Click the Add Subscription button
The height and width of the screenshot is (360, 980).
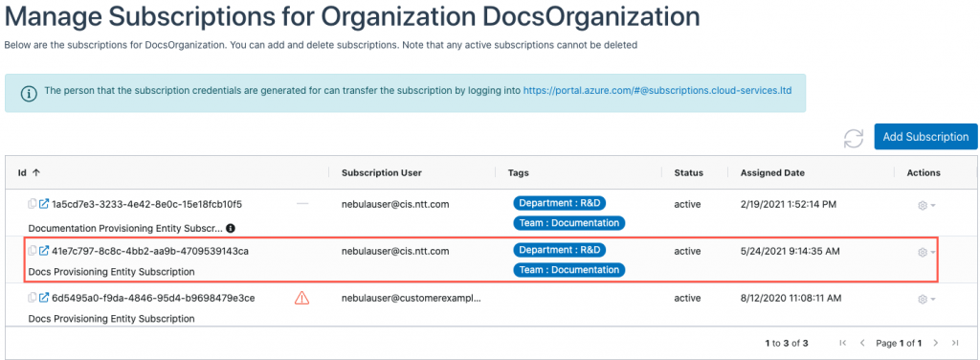click(925, 137)
